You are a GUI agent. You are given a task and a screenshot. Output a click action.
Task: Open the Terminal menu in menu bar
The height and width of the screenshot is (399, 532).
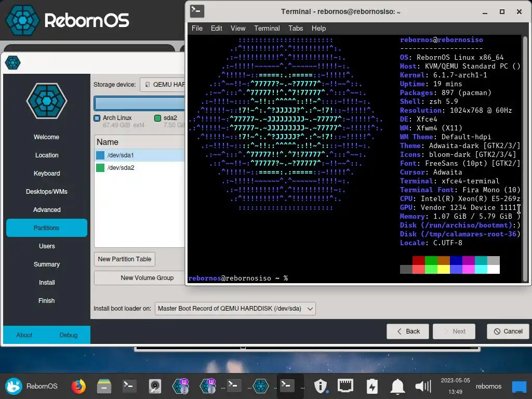pyautogui.click(x=267, y=28)
